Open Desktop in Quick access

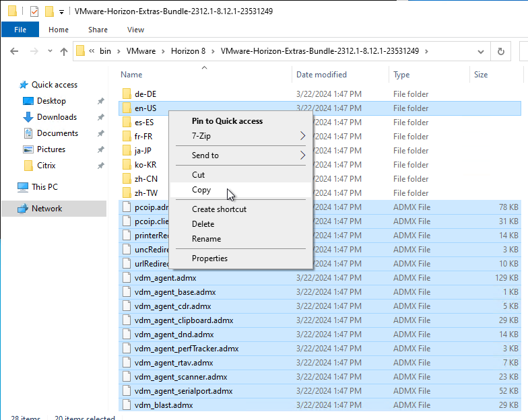point(51,101)
